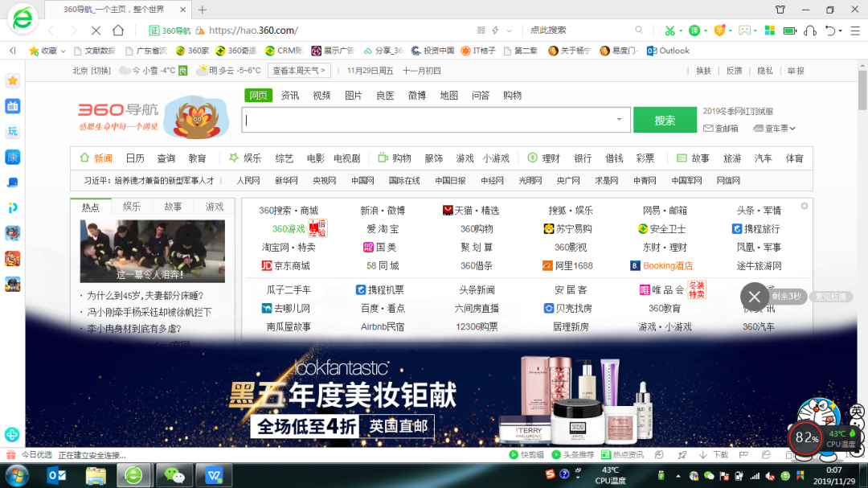
Task: Open Outlook from the taskbar
Action: (56, 475)
